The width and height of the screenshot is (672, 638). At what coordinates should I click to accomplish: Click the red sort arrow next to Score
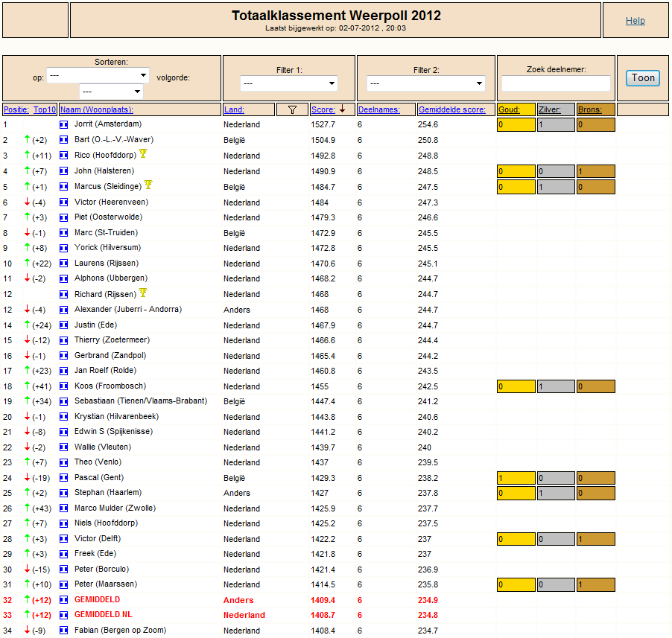click(343, 109)
